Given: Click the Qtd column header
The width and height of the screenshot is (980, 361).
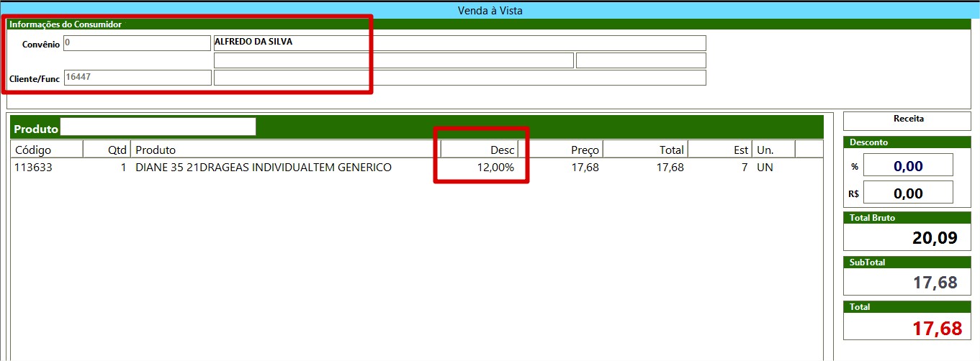Looking at the screenshot, I should 107,150.
